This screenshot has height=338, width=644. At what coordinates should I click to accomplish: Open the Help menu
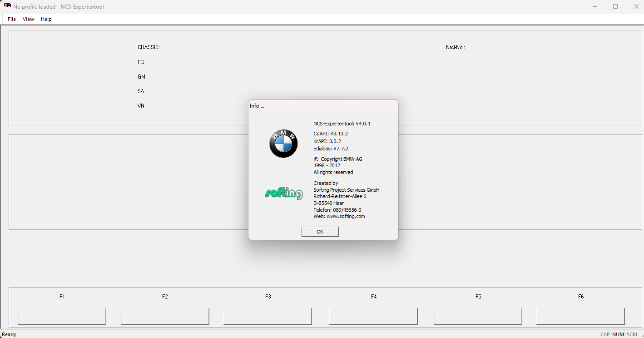click(46, 19)
